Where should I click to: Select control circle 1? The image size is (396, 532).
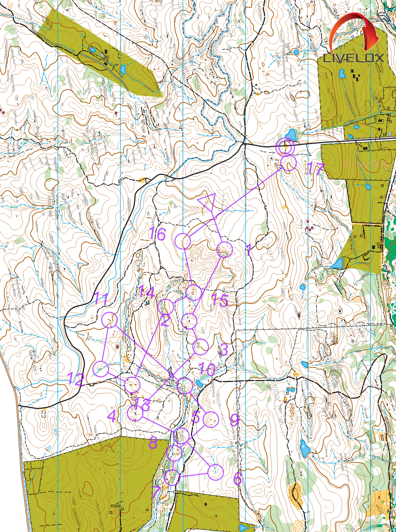(224, 249)
